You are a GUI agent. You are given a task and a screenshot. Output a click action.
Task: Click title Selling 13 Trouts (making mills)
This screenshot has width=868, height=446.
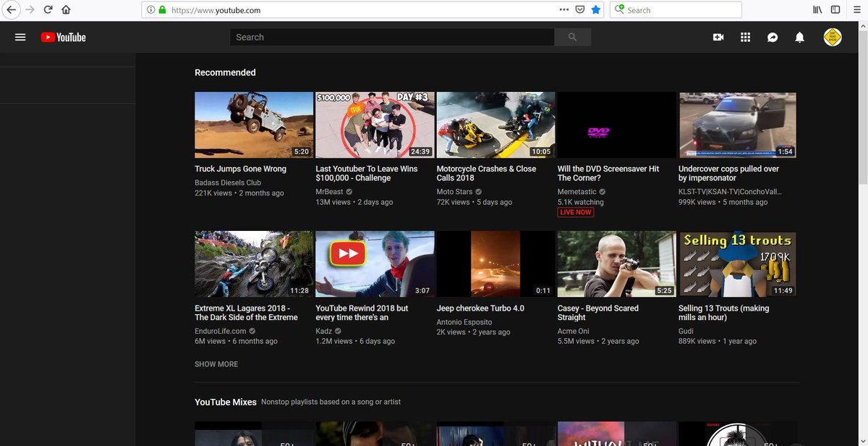click(x=723, y=313)
